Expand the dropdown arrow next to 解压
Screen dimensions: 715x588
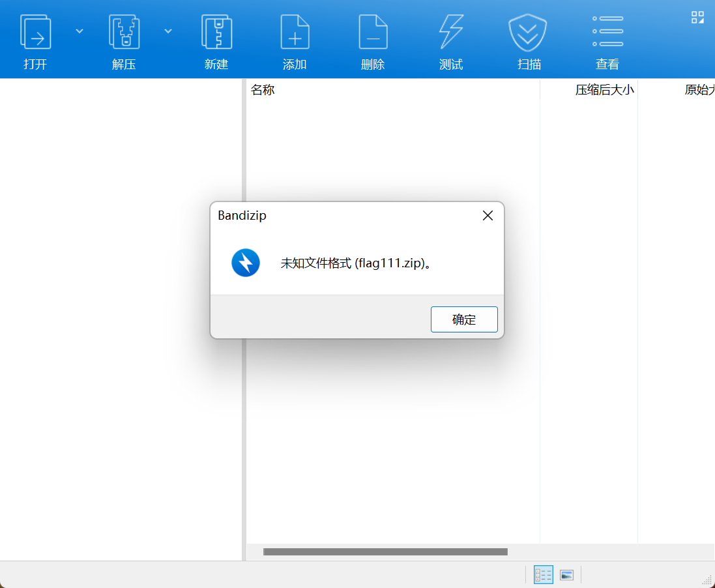(168, 31)
